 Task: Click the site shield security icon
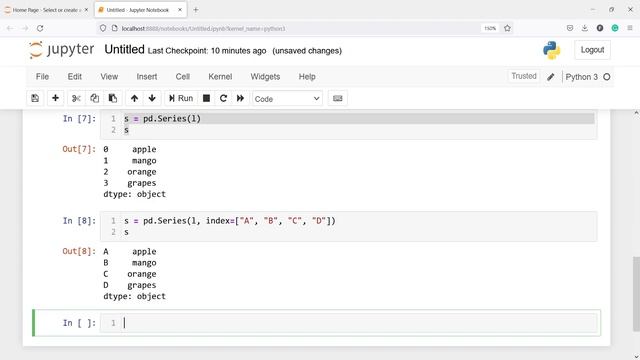click(x=103, y=28)
